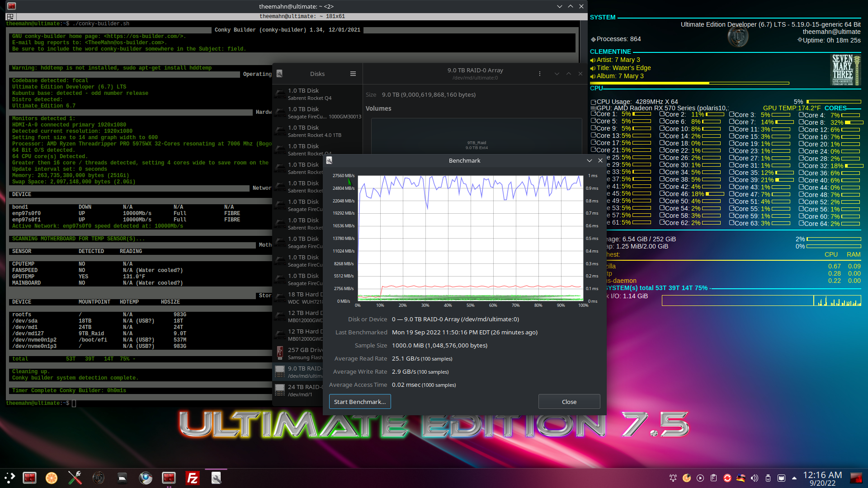Switch to the running terminal taskbar entry
Image resolution: width=868 pixels, height=488 pixels.
[169, 478]
